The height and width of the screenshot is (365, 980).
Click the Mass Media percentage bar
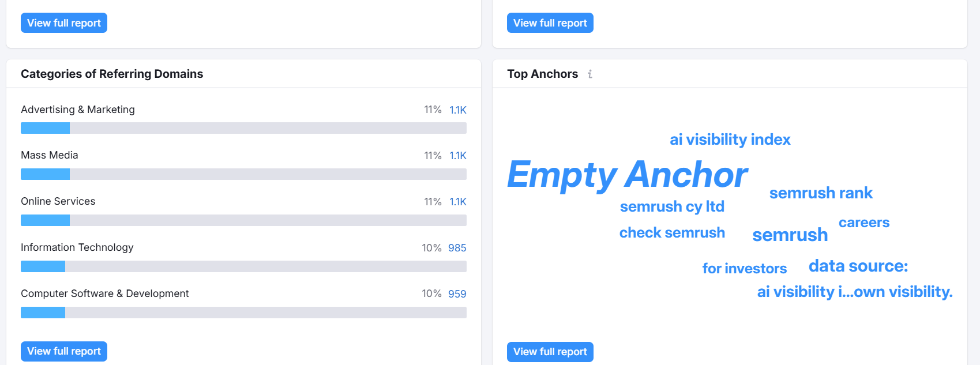(x=243, y=174)
